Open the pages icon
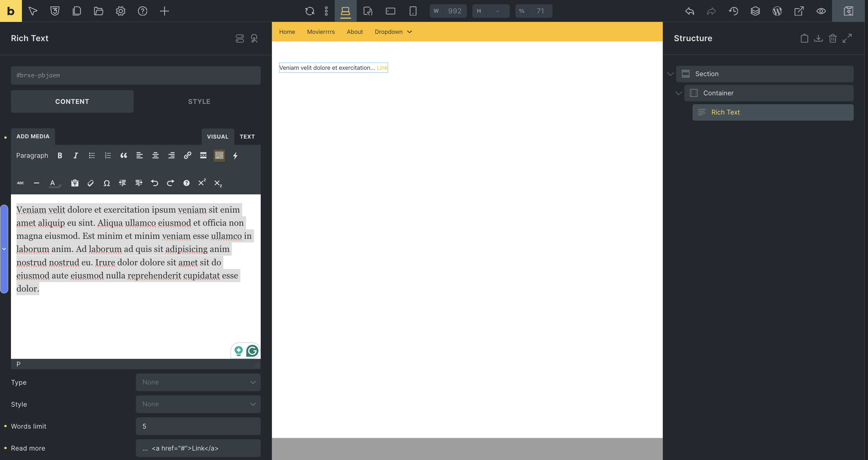The image size is (868, 460). click(77, 11)
